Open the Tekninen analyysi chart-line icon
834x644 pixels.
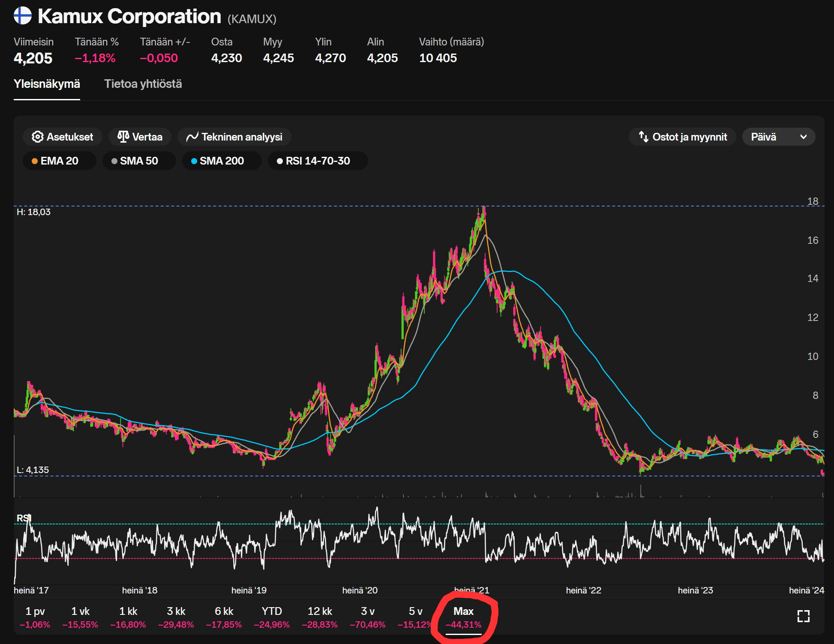[x=192, y=137]
